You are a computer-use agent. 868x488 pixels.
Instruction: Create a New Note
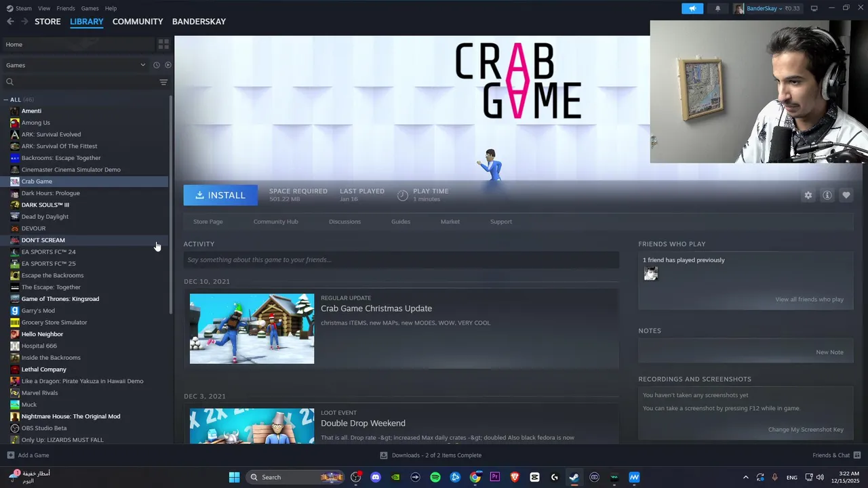click(829, 352)
